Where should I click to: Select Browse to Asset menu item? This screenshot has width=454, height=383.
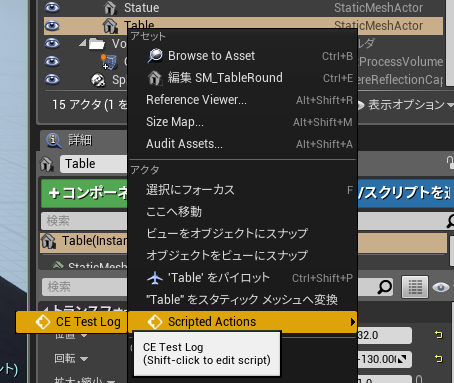[x=243, y=56]
